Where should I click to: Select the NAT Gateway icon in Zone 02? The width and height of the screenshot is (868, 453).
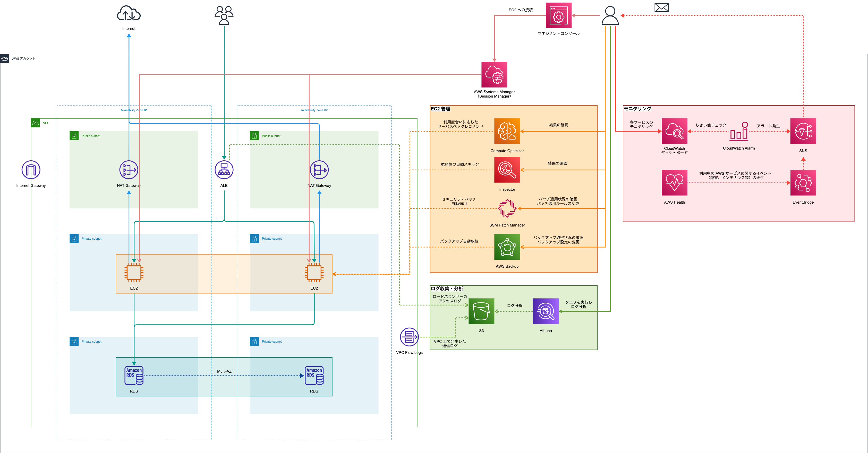pyautogui.click(x=319, y=170)
